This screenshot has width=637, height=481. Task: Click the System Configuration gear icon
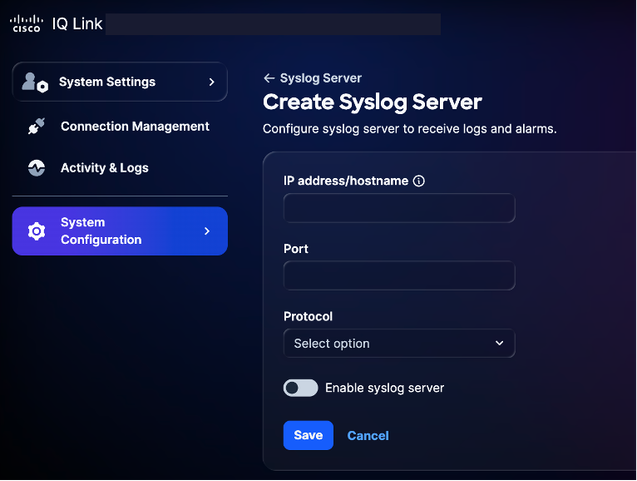[37, 231]
